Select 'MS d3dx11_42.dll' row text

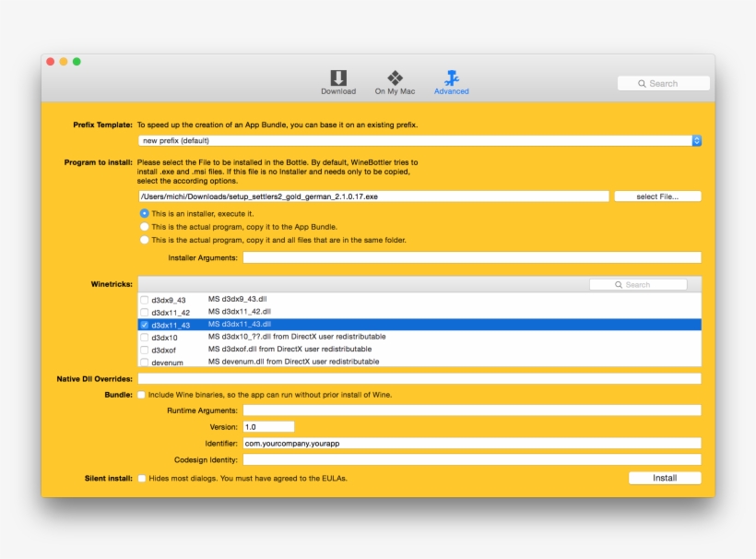point(239,312)
